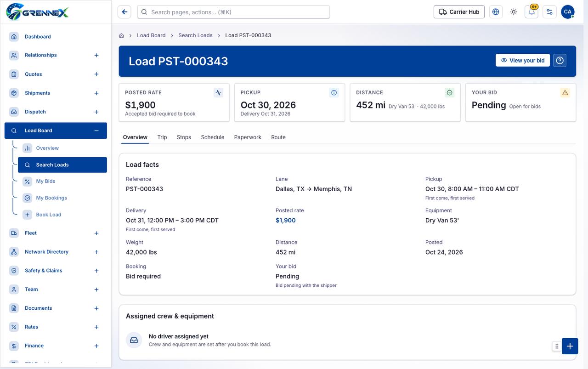Click the My Bids percent icon
588x369 pixels.
(x=28, y=182)
